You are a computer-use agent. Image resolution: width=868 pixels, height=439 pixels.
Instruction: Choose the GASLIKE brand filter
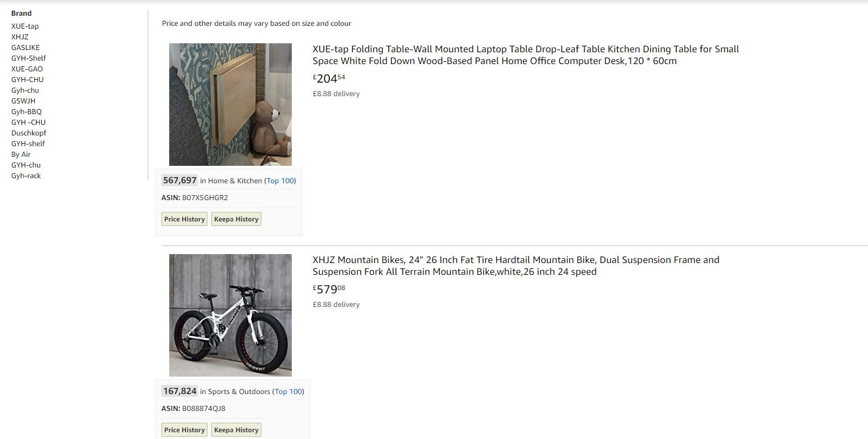(25, 47)
